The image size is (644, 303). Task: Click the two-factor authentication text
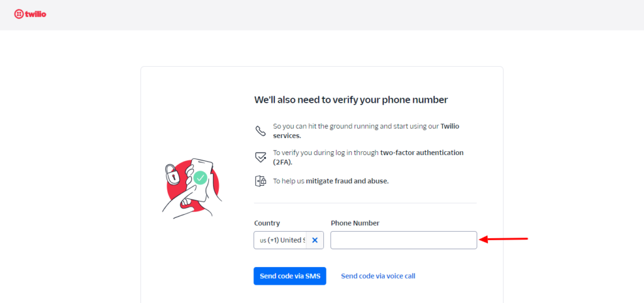pyautogui.click(x=421, y=152)
